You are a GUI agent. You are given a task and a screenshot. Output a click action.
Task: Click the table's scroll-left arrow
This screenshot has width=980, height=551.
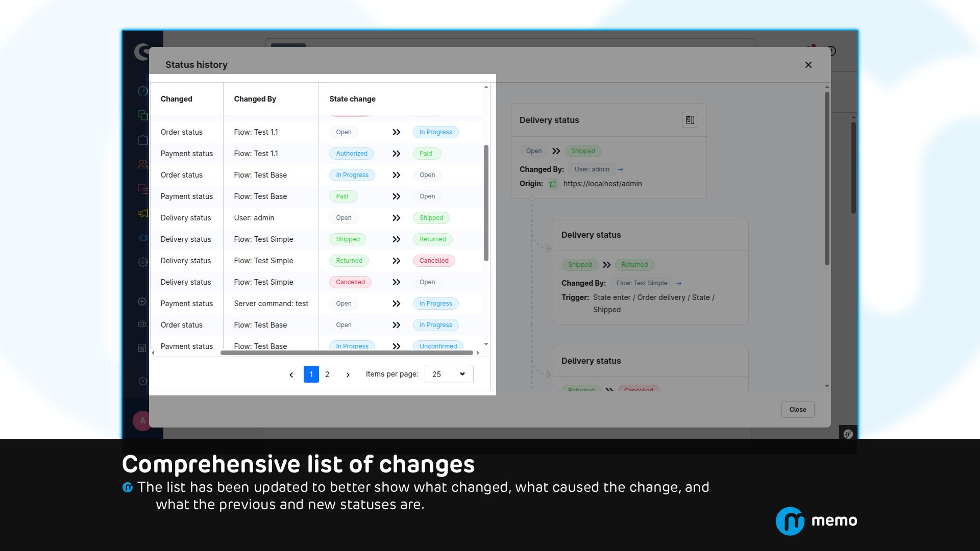(153, 353)
